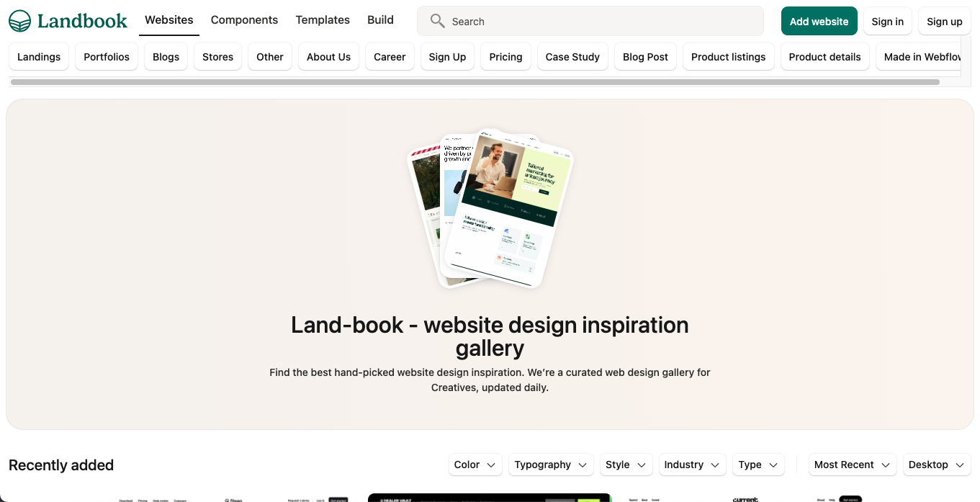This screenshot has height=502, width=980.
Task: Click the Sign up button
Action: pyautogui.click(x=945, y=21)
